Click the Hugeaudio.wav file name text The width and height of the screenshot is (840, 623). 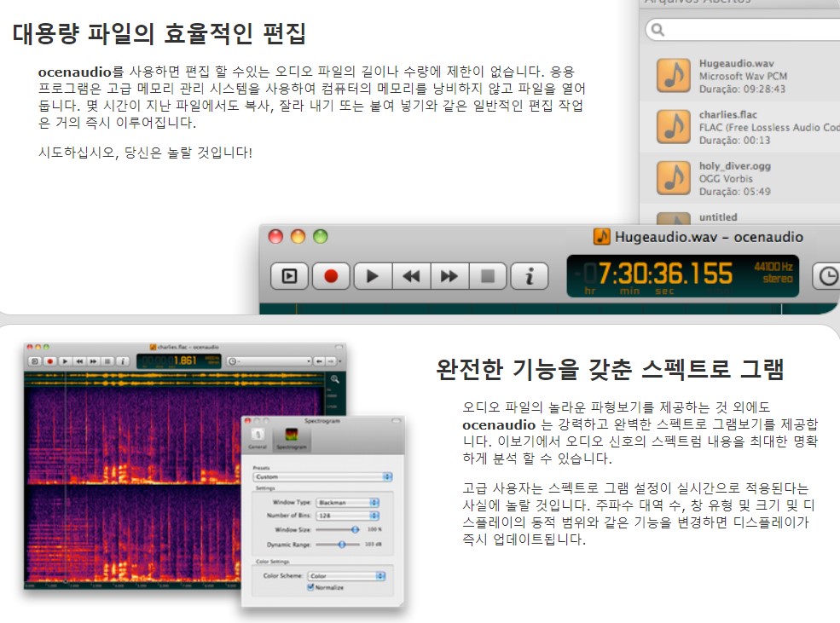click(736, 64)
